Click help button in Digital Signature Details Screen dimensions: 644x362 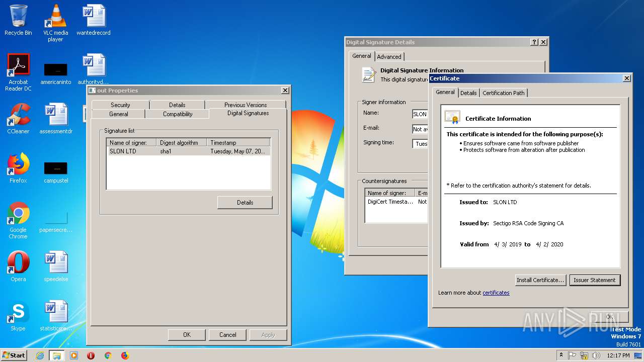(x=534, y=42)
